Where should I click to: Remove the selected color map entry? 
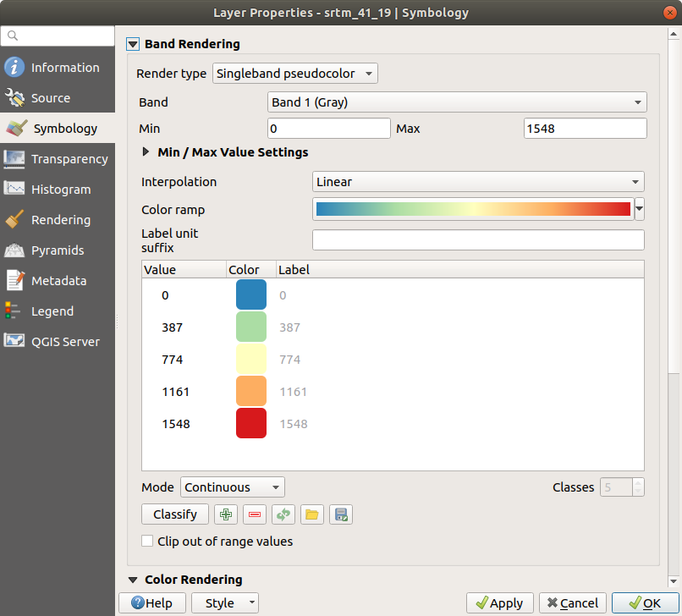click(254, 514)
